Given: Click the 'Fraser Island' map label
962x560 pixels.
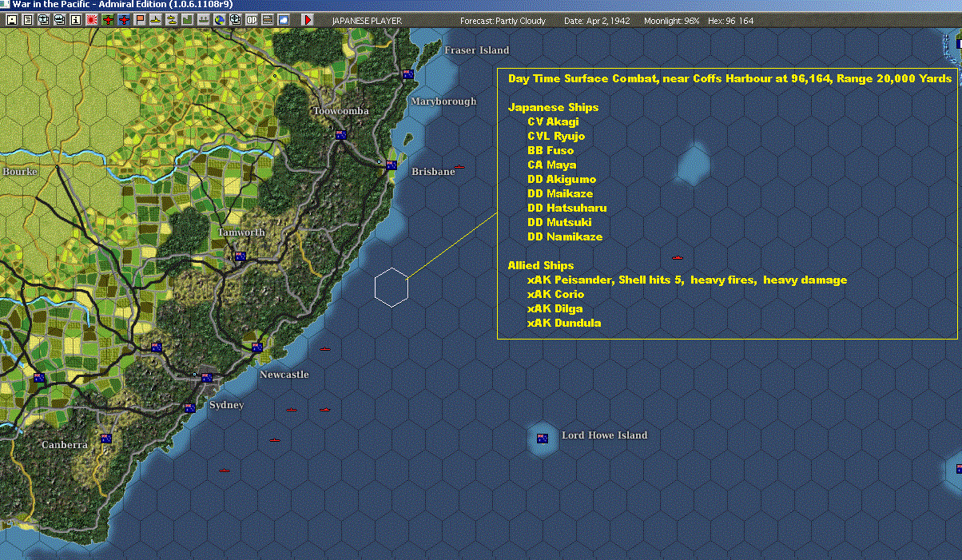Looking at the screenshot, I should (477, 50).
